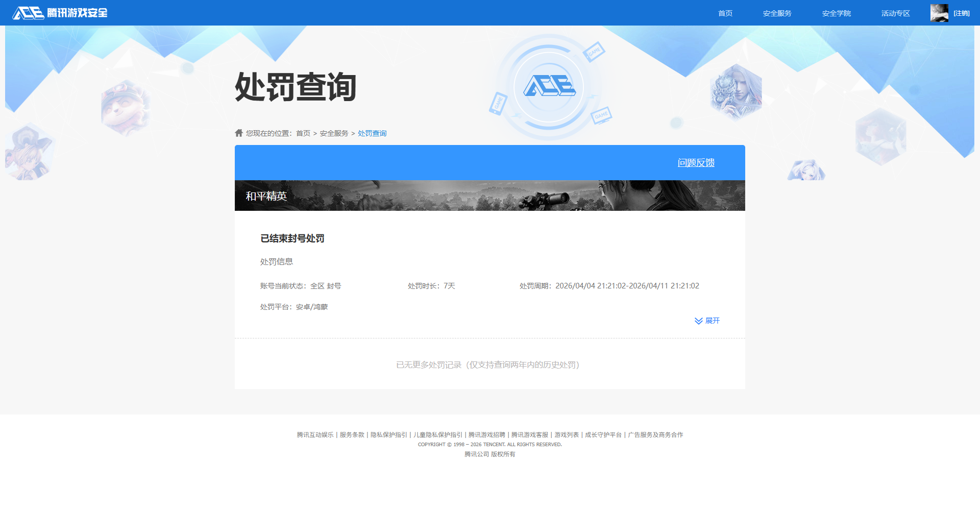Viewport: 980px width, 510px height.
Task: Open the 服务条款 footer link
Action: [352, 435]
